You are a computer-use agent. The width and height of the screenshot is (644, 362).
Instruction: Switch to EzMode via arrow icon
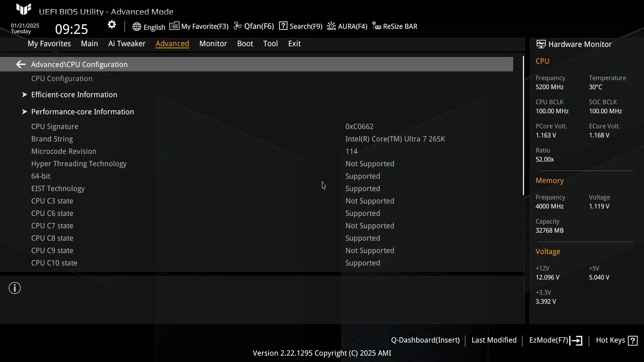tap(576, 341)
